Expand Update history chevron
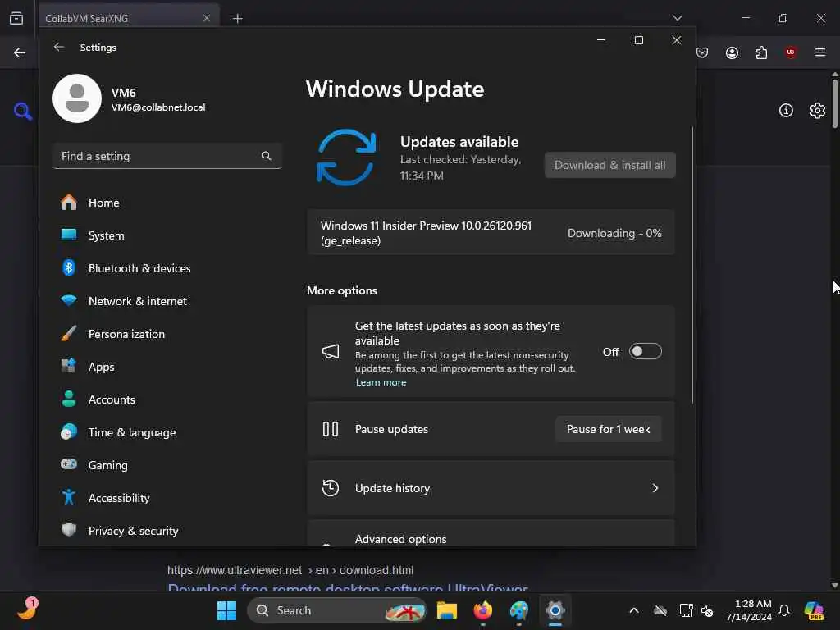The image size is (840, 630). point(655,488)
